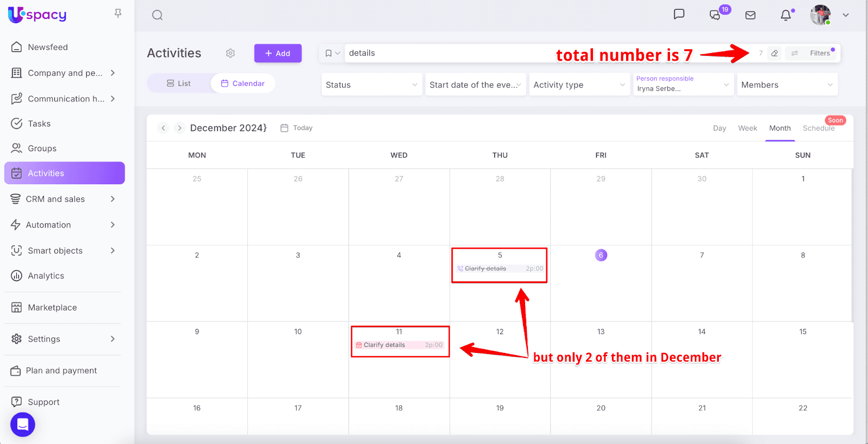This screenshot has height=444, width=868.
Task: Click the details search input field
Action: (x=445, y=53)
